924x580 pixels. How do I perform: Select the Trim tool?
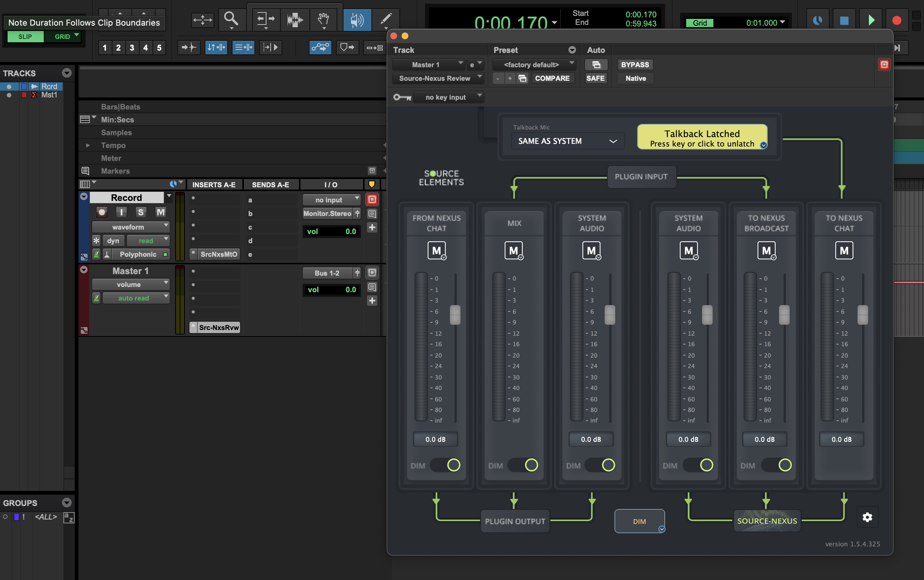coord(266,20)
